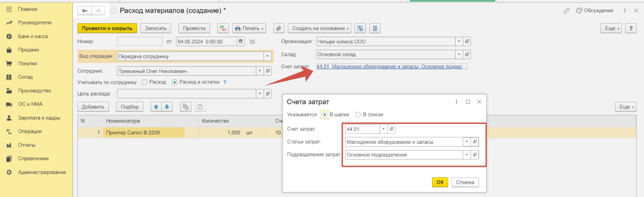Click the Счет затрат 44.01 link
The image size is (644, 197).
coord(392,66)
